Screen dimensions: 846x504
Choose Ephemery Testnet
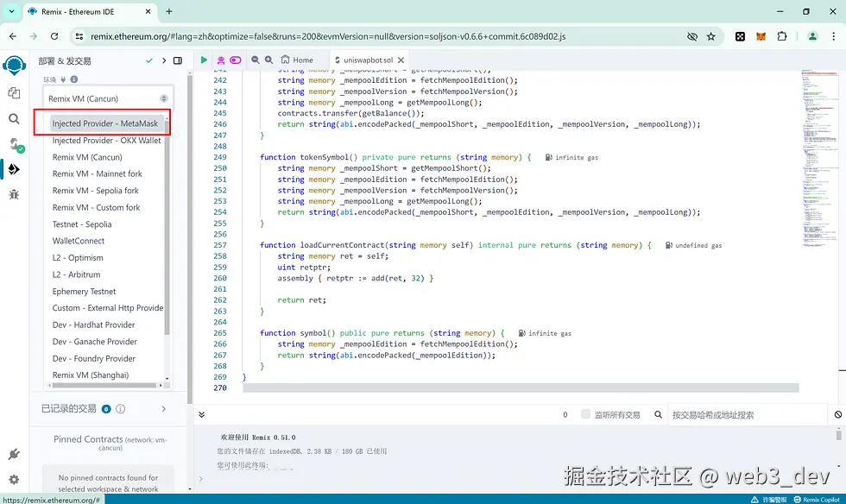pyautogui.click(x=85, y=292)
